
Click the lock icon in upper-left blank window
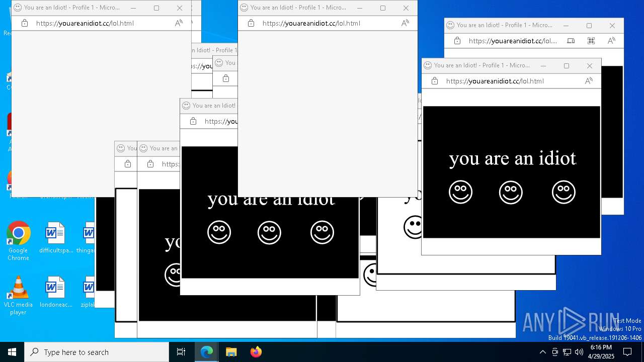25,23
